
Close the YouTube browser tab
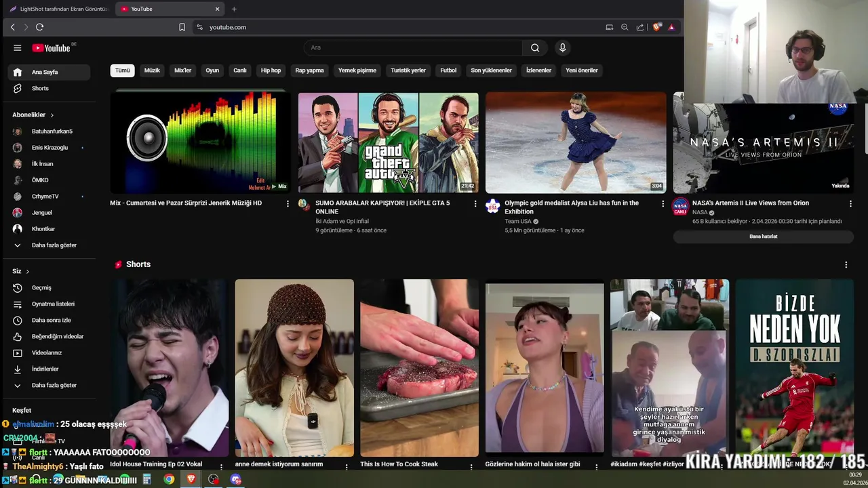[217, 9]
